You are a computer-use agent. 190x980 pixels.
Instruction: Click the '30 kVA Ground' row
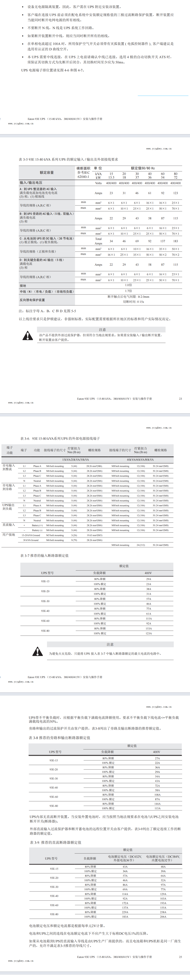click(x=31, y=540)
